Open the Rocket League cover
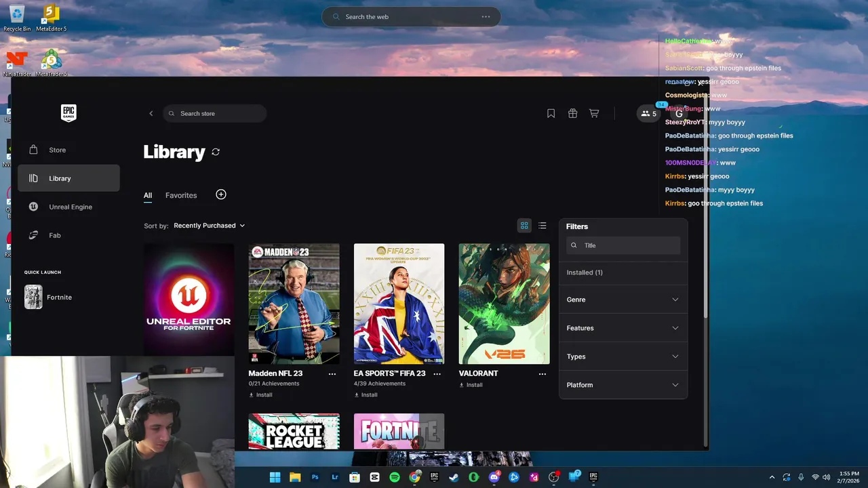 [x=294, y=431]
